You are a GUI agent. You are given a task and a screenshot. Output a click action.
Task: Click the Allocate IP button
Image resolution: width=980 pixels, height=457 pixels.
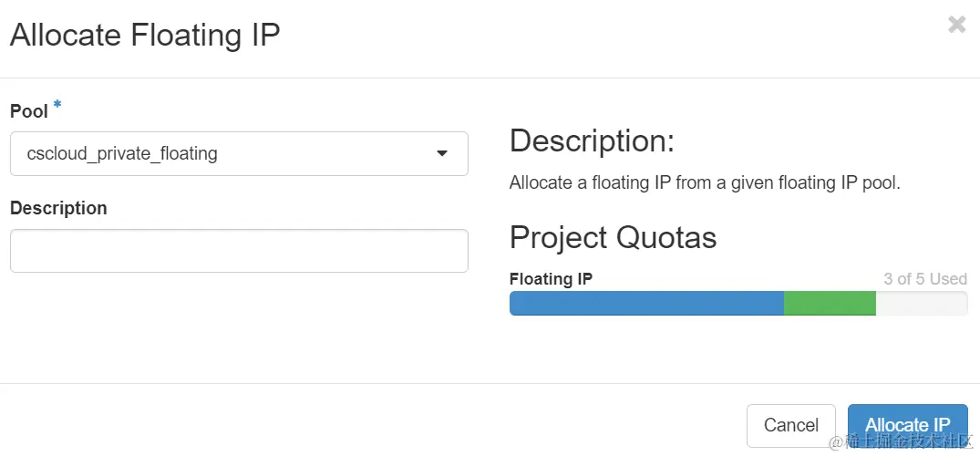point(907,425)
